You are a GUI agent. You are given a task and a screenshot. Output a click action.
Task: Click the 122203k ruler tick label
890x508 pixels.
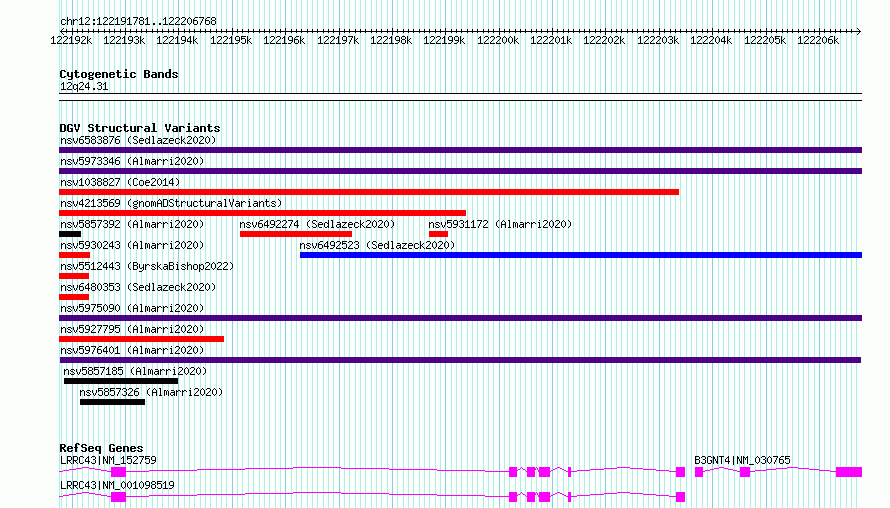click(658, 40)
